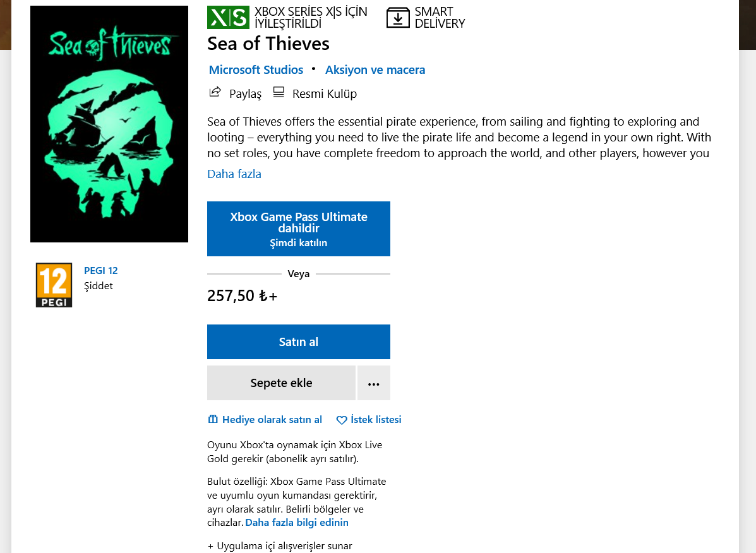The width and height of the screenshot is (756, 553).
Task: Add the game with Sepete ekle
Action: (281, 383)
